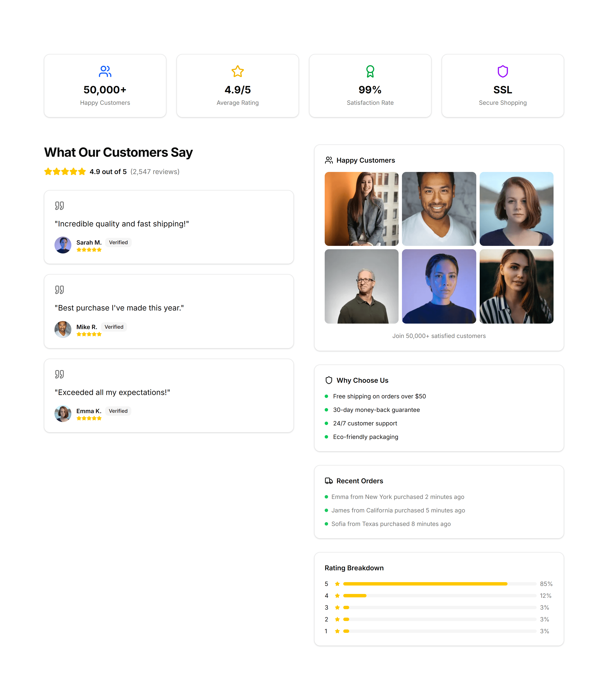Click the truck icon beside Recent Orders

[x=329, y=481]
